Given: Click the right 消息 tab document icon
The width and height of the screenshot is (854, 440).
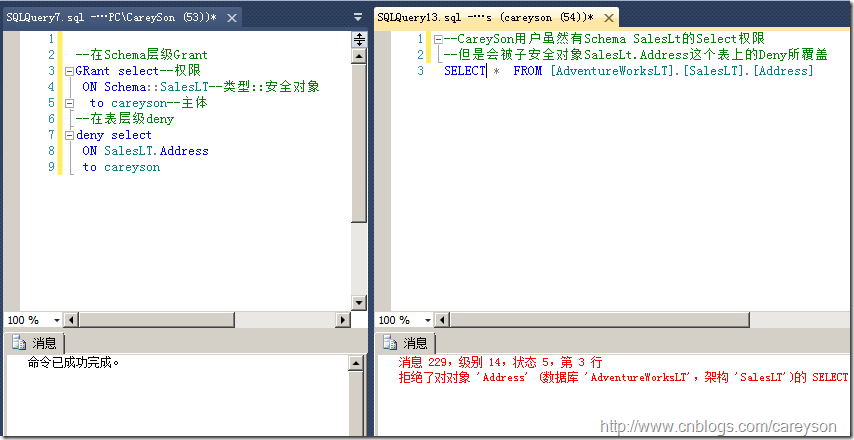Looking at the screenshot, I should 390,343.
